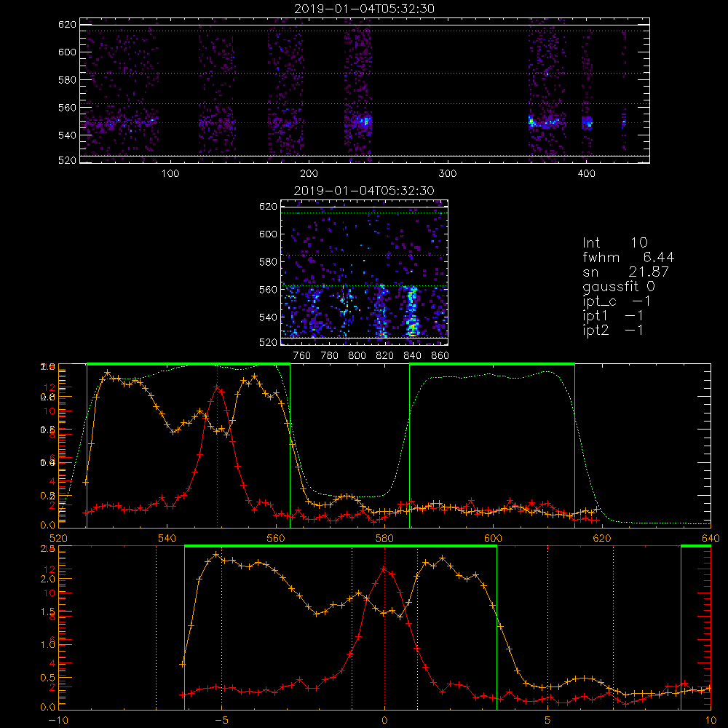Click the top spectrogram title timestamp 2019-01-04T05:32:30
The height and width of the screenshot is (728, 728).
(364, 9)
